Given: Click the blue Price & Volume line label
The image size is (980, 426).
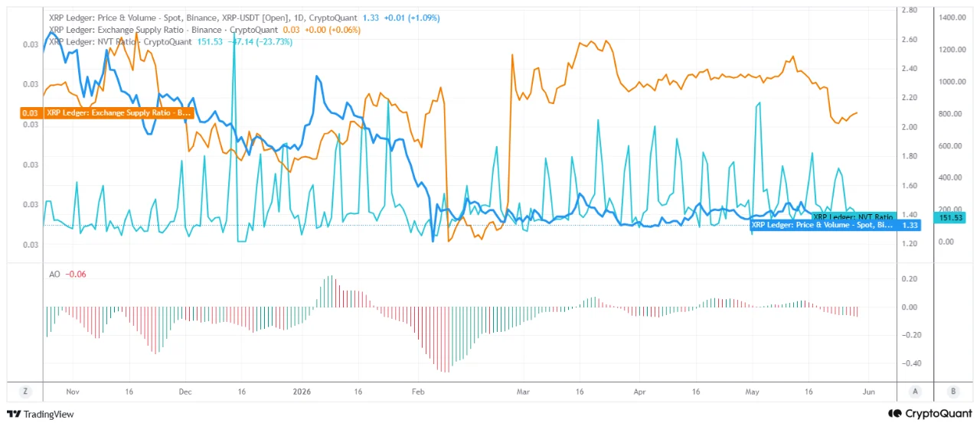Looking at the screenshot, I should coord(822,226).
